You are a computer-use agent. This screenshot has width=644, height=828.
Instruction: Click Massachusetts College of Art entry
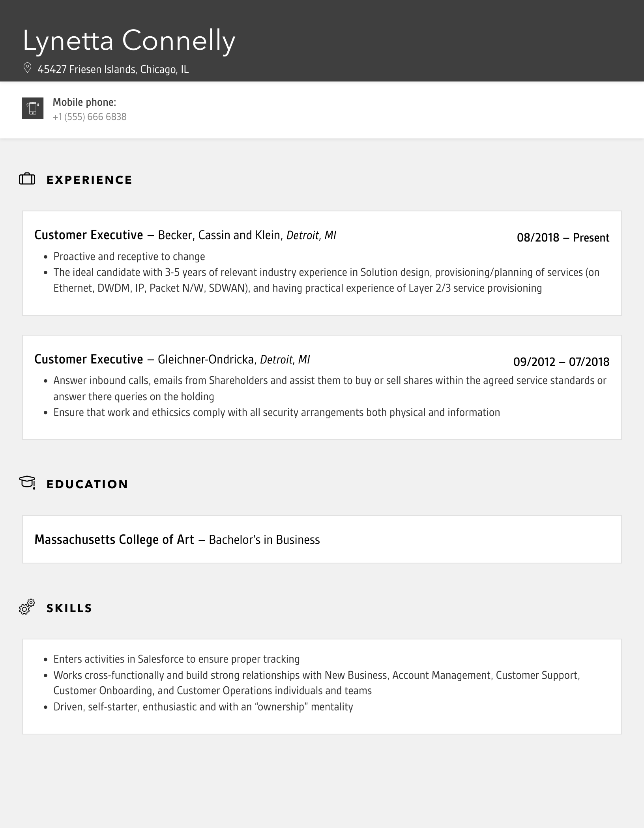pos(114,540)
